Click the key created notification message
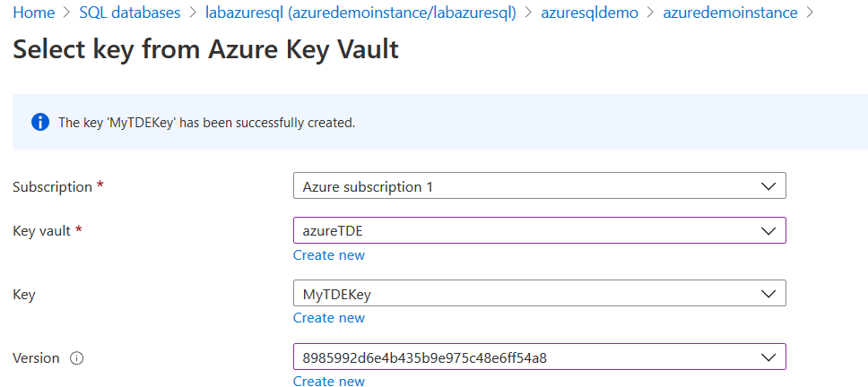This screenshot has width=868, height=387. (x=206, y=123)
